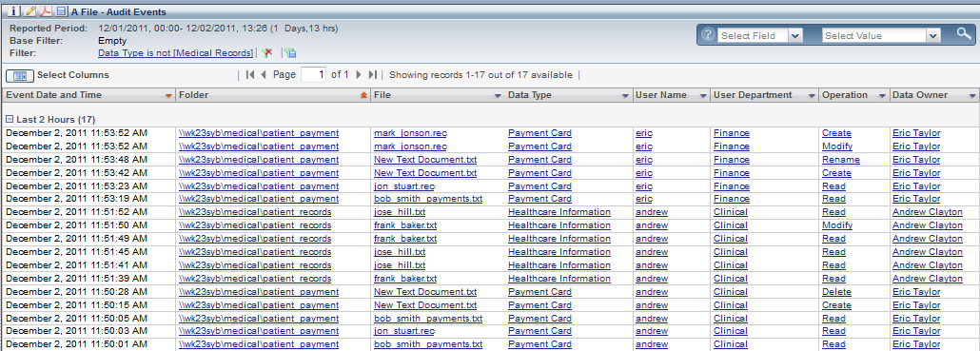Click Finance department in the Rename row
The image size is (980, 351).
tap(732, 159)
